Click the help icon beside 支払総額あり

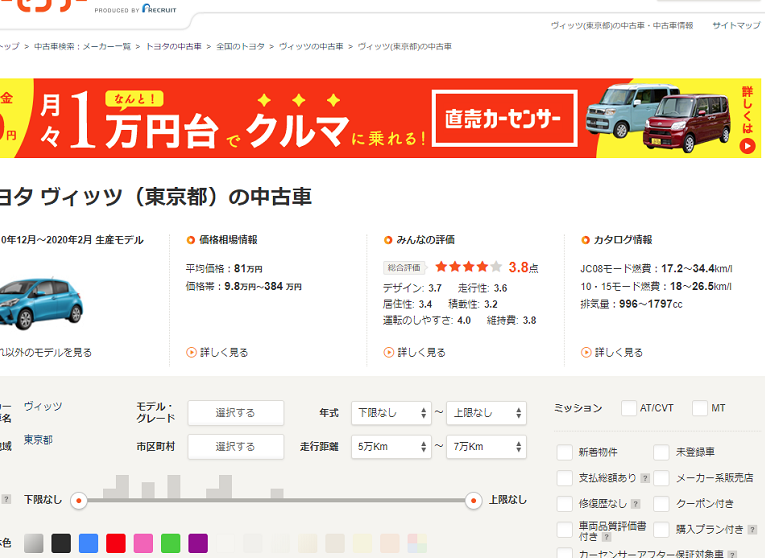[646, 478]
